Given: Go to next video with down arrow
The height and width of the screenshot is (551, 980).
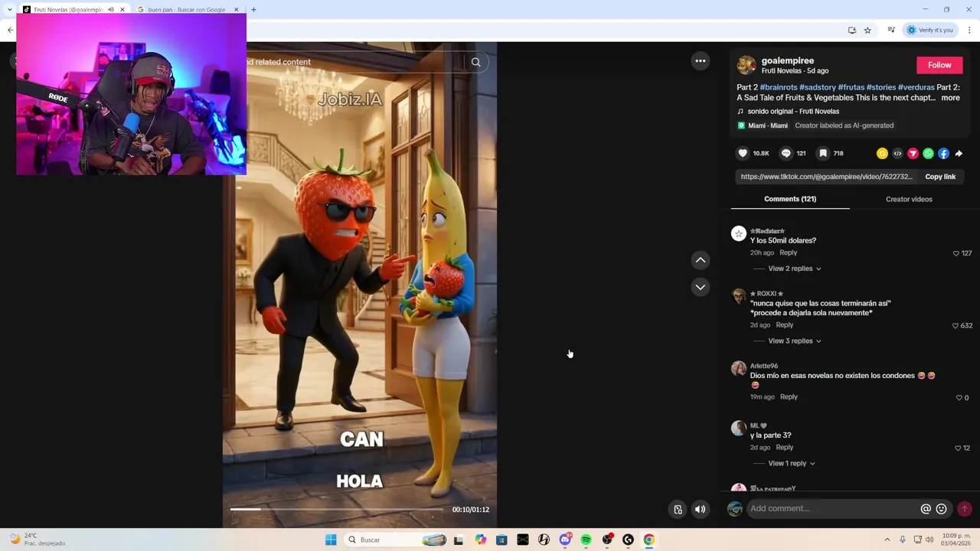Looking at the screenshot, I should pyautogui.click(x=701, y=287).
